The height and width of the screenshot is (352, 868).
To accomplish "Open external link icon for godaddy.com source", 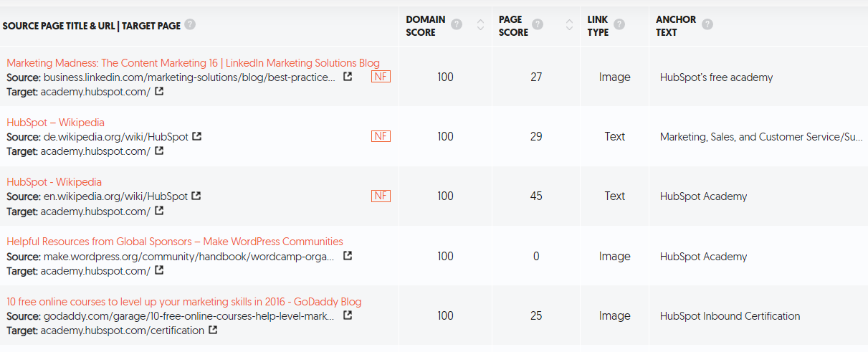I will 348,315.
